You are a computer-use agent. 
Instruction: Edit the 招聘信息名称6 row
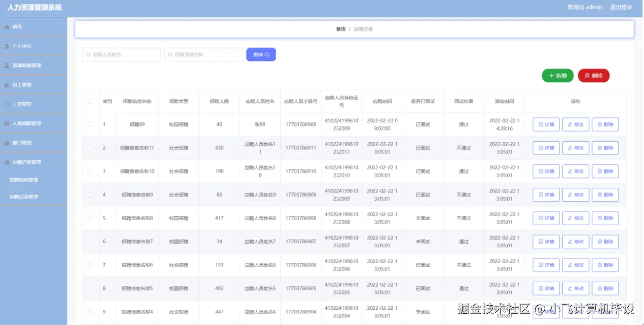(x=576, y=265)
